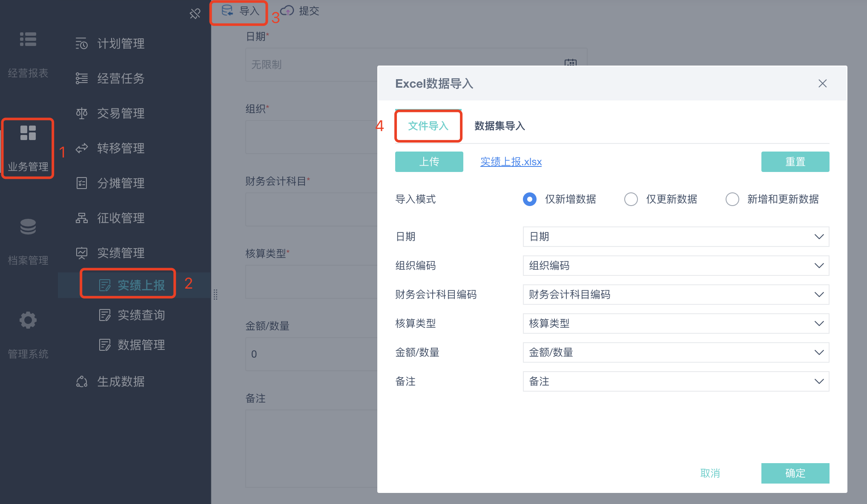867x504 pixels.
Task: Expand the 核算类型 mapping dropdown
Action: (818, 324)
